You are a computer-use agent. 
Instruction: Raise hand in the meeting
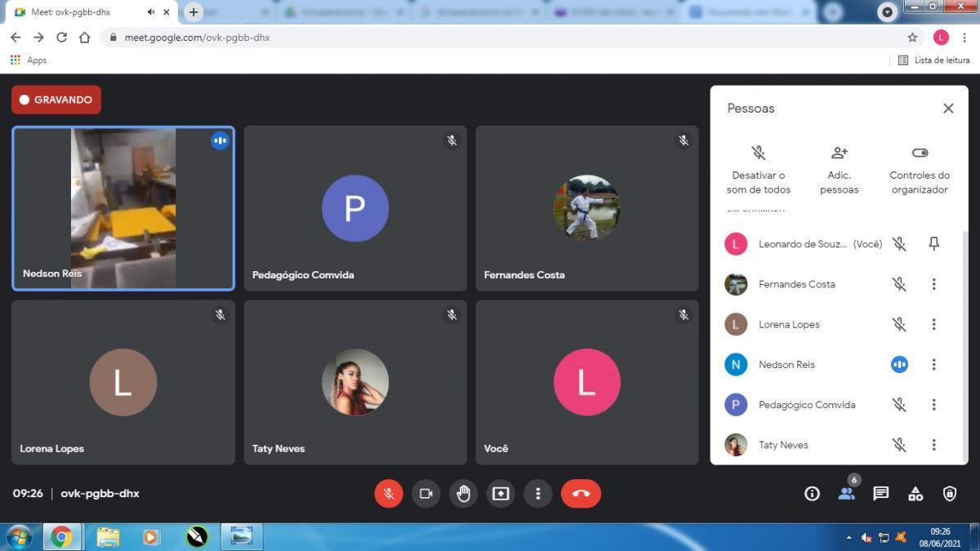pos(463,494)
